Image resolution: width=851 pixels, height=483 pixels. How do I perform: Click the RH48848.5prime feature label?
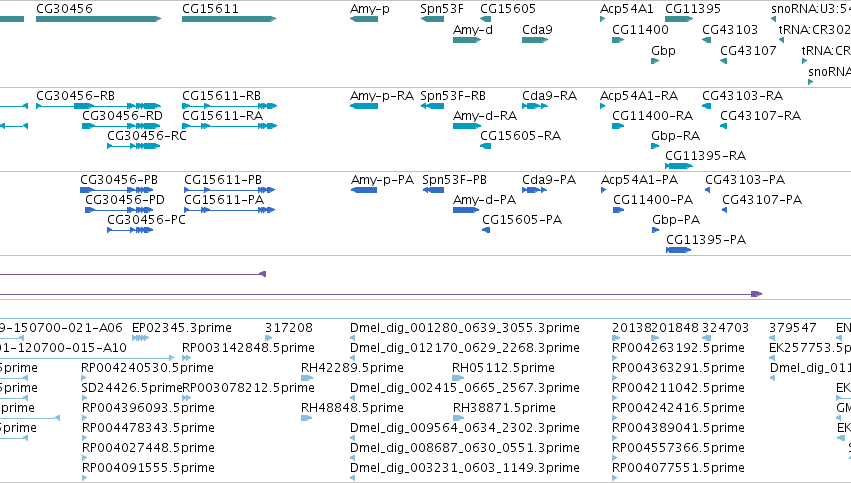(352, 408)
